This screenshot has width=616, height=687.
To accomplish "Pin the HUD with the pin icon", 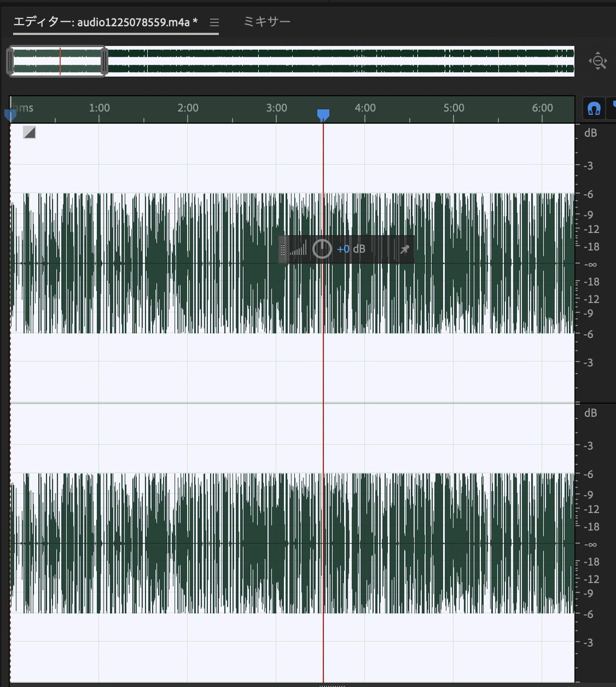I will [x=404, y=249].
